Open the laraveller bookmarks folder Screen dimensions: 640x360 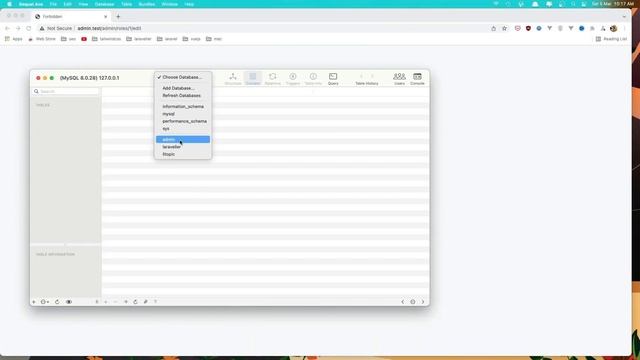[x=139, y=39]
